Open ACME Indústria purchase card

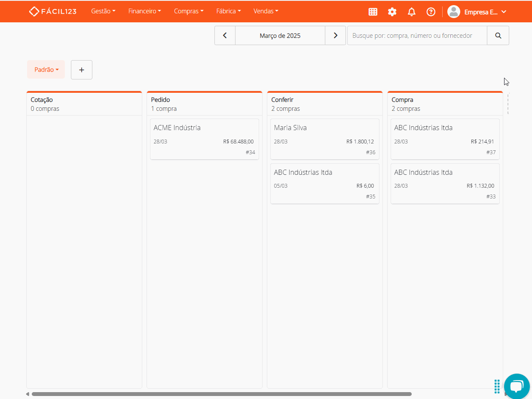(x=205, y=139)
